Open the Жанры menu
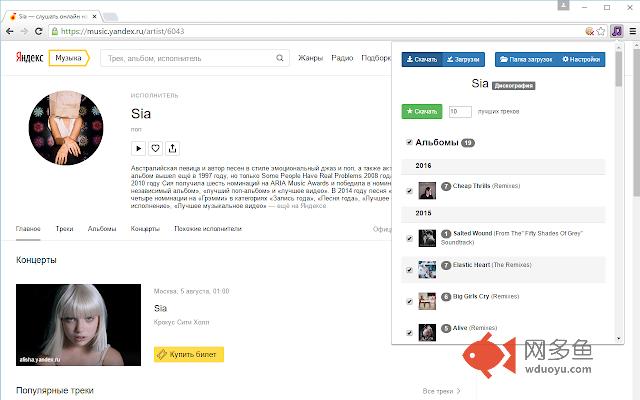640x400 pixels. (310, 58)
